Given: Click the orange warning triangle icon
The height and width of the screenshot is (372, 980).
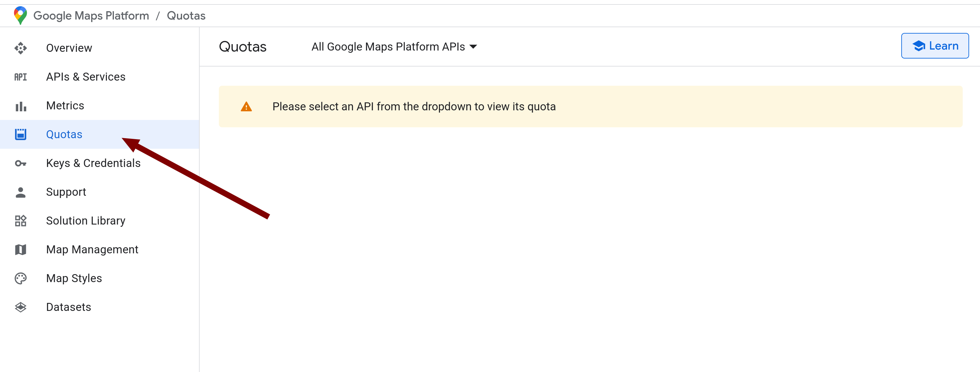Looking at the screenshot, I should pyautogui.click(x=246, y=107).
